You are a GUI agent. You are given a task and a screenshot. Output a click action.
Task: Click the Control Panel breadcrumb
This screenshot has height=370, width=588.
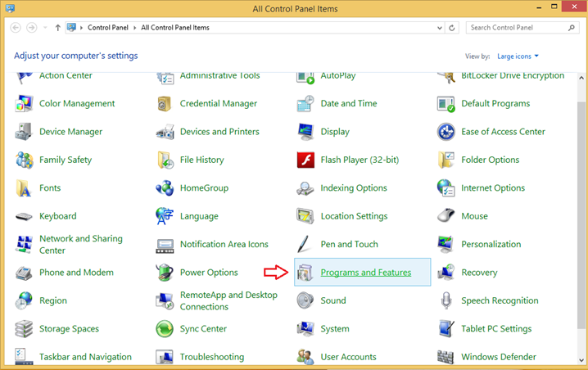108,28
